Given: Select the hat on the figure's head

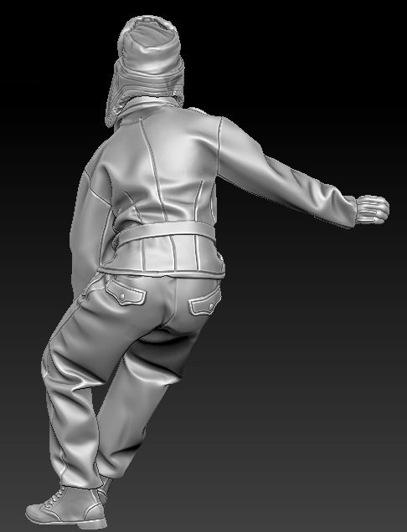Looking at the screenshot, I should tap(151, 59).
